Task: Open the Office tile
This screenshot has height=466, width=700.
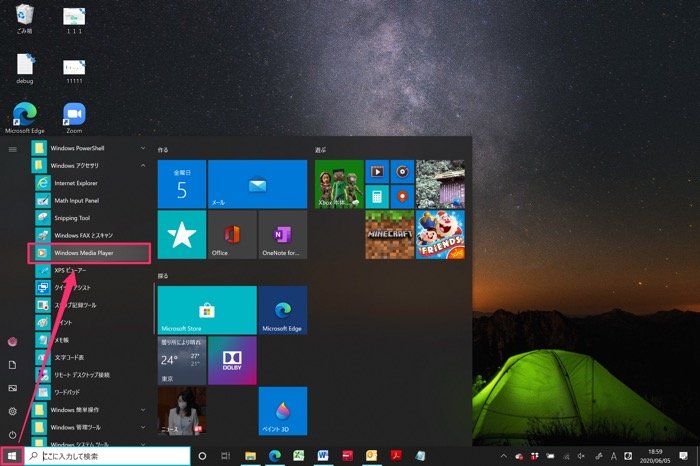Action: coord(232,235)
